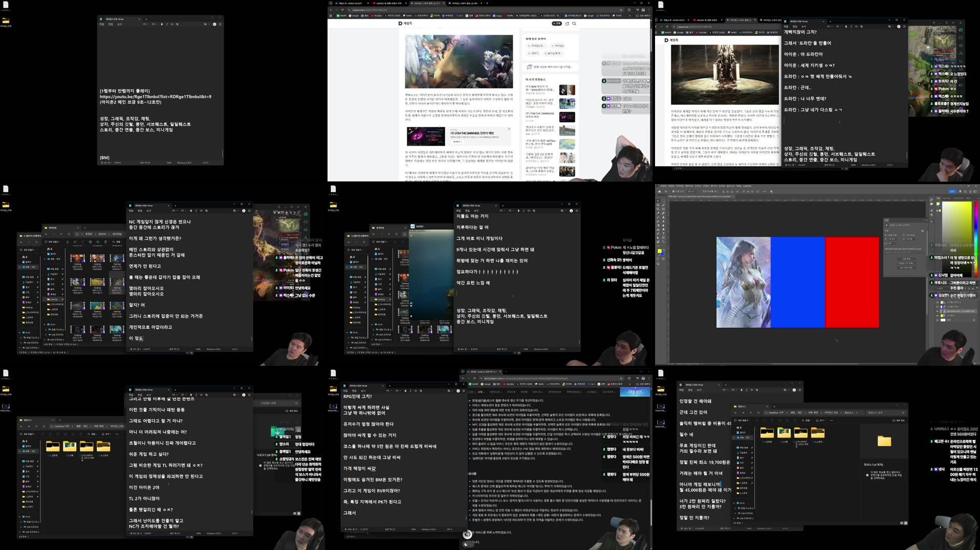Screen dimensions: 980x550
Task: Click the 구독 subscribe button on the Daum page
Action: (557, 24)
